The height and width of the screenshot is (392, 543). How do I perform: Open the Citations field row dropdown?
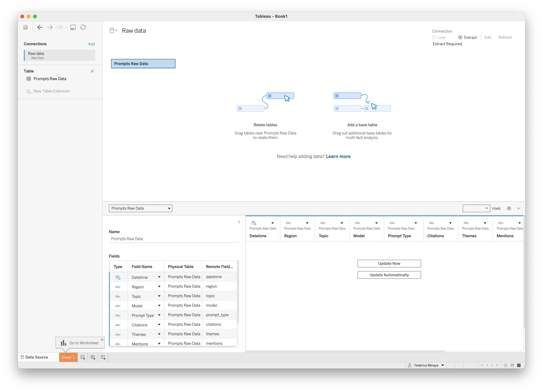[159, 325]
